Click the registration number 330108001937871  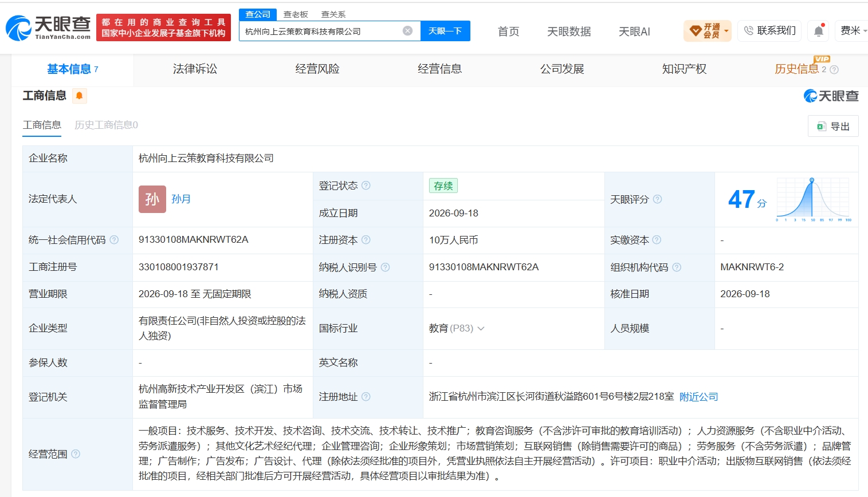[x=179, y=267]
